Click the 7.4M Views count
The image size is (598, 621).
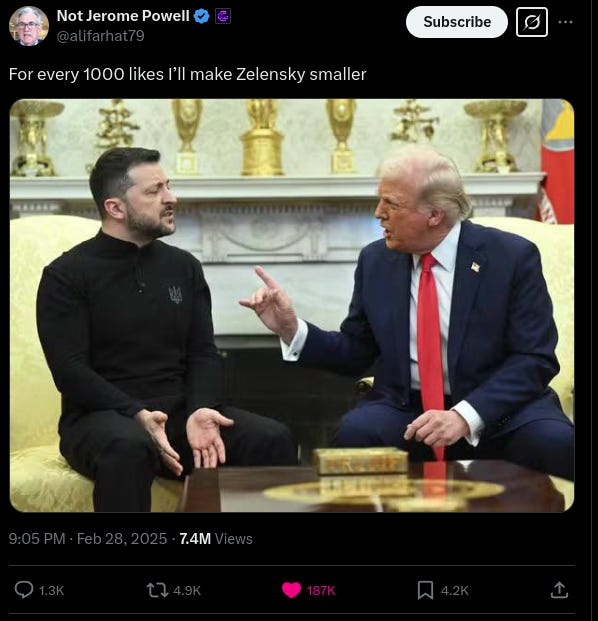[x=216, y=539]
